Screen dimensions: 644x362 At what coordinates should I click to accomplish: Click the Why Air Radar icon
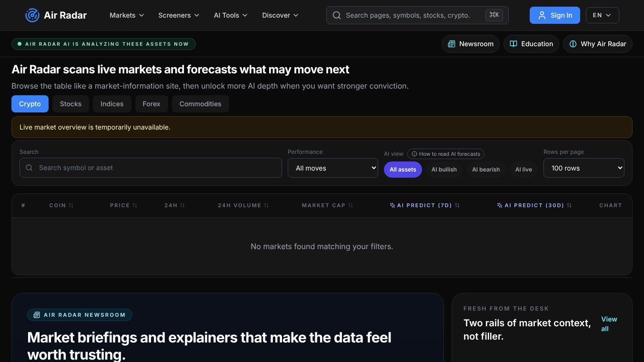[573, 44]
